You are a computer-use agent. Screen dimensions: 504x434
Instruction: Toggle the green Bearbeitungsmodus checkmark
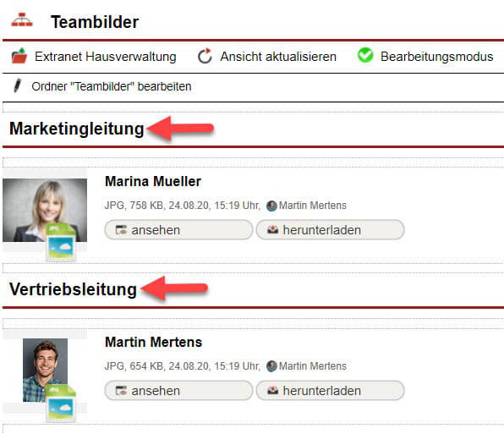[x=365, y=55]
